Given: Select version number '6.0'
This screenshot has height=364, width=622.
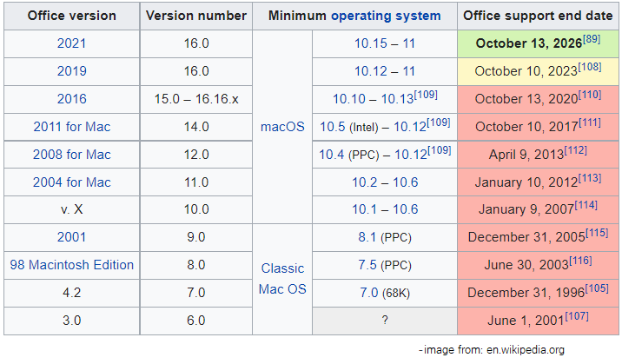Looking at the screenshot, I should 196,320.
